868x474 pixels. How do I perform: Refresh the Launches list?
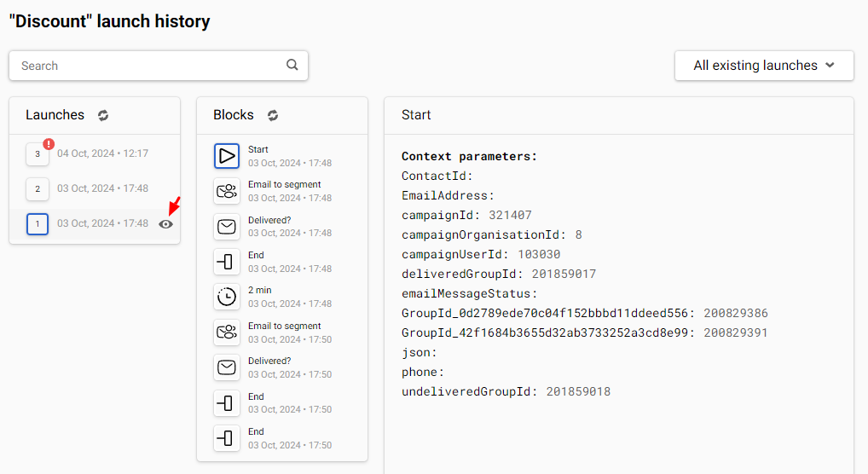(x=103, y=115)
